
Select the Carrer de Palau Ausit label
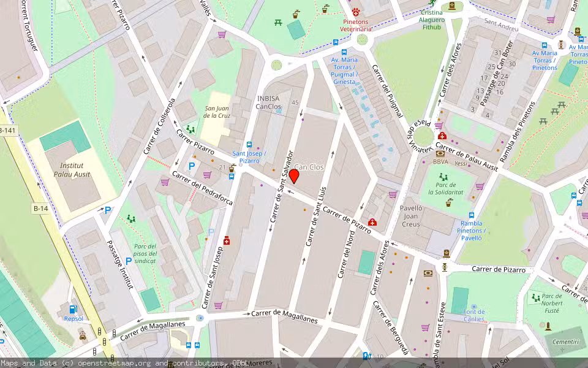(467, 156)
